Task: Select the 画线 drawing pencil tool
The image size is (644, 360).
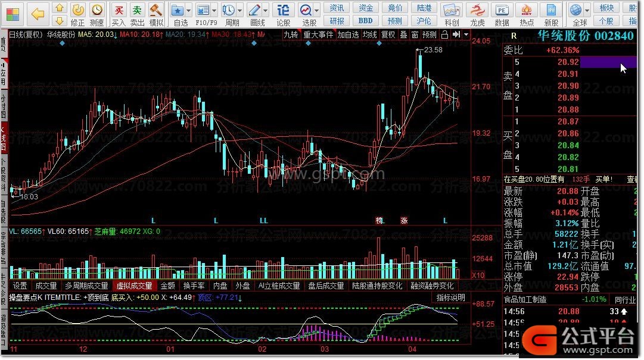Action: 254,10
